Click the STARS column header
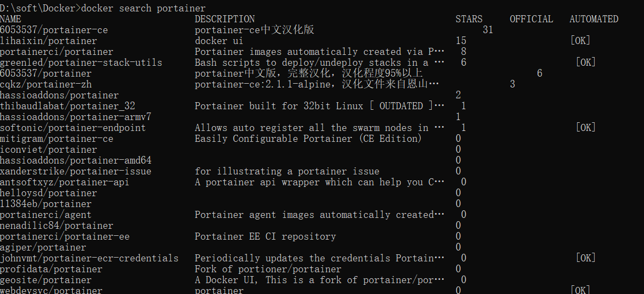The width and height of the screenshot is (644, 294). point(469,19)
